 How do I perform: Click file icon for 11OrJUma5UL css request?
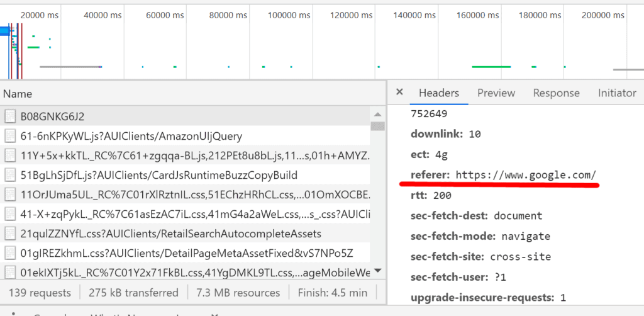10,195
